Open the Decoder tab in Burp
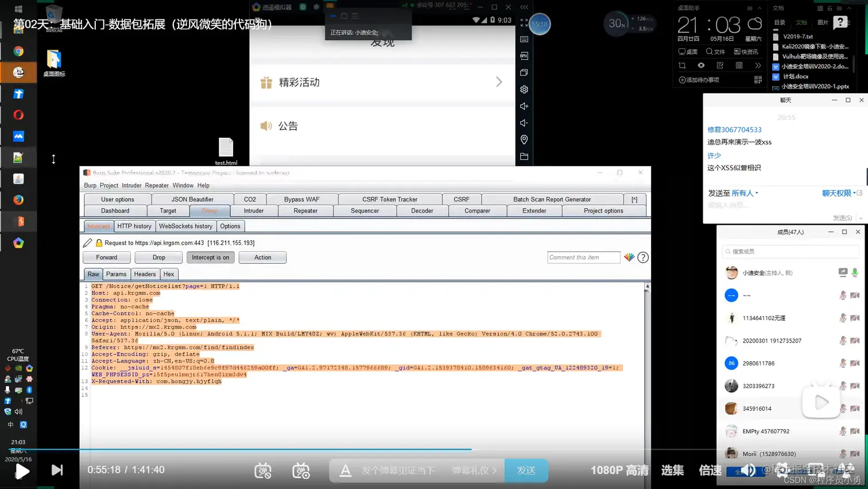 [x=422, y=211]
